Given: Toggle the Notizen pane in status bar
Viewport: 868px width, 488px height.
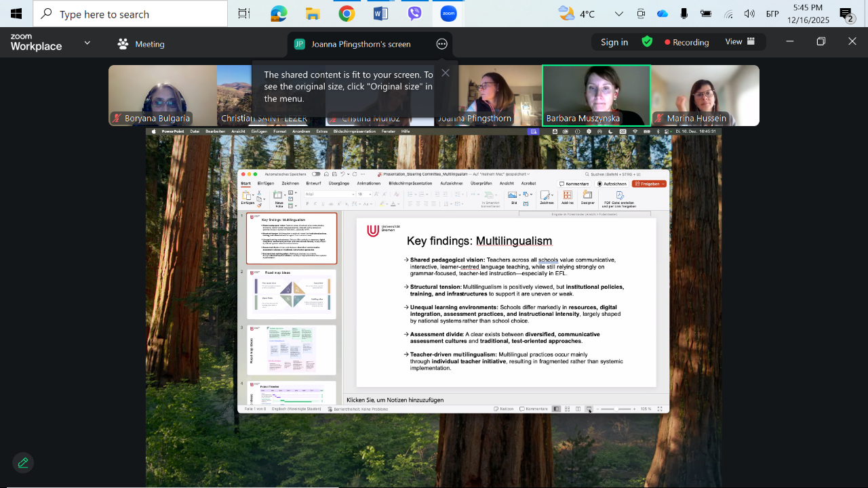Looking at the screenshot, I should [x=503, y=409].
